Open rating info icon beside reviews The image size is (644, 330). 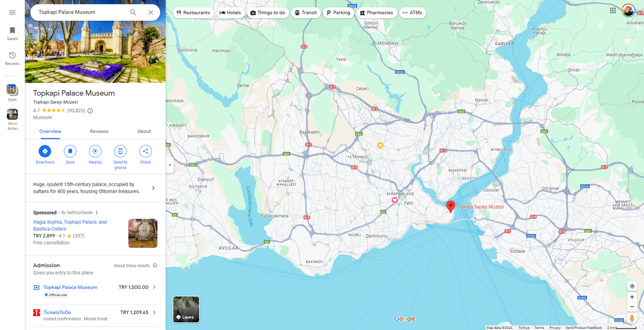[x=90, y=111]
